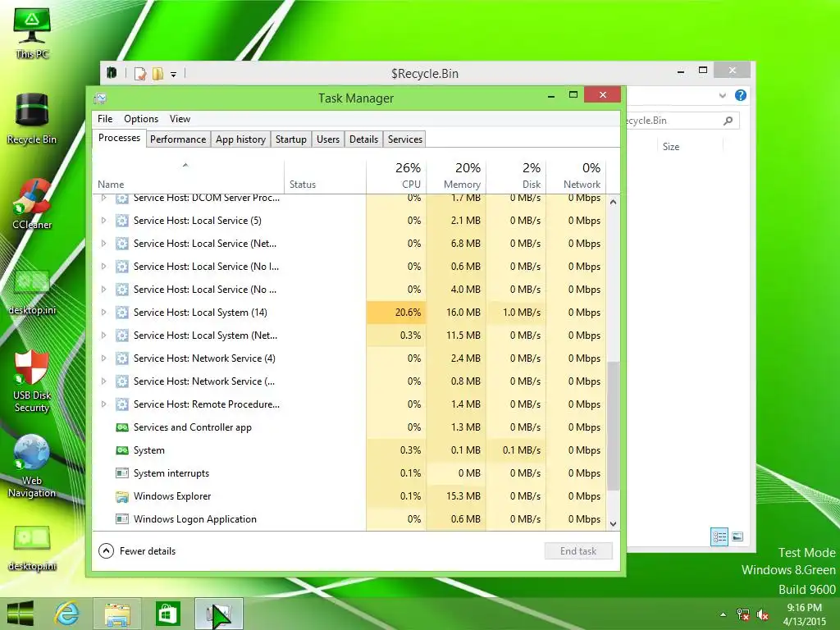This screenshot has height=630, width=840.
Task: Open $Recycle.Bin window system icon
Action: pyautogui.click(x=112, y=73)
